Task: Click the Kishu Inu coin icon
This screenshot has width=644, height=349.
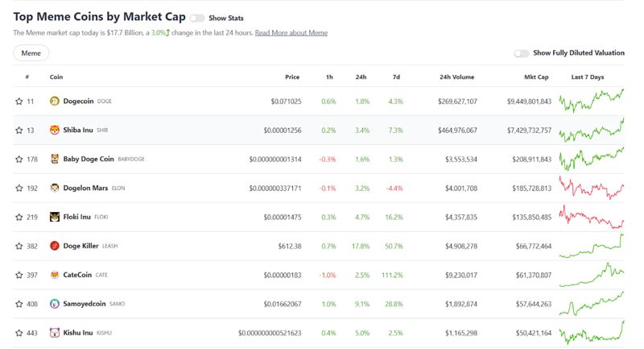Action: tap(55, 333)
